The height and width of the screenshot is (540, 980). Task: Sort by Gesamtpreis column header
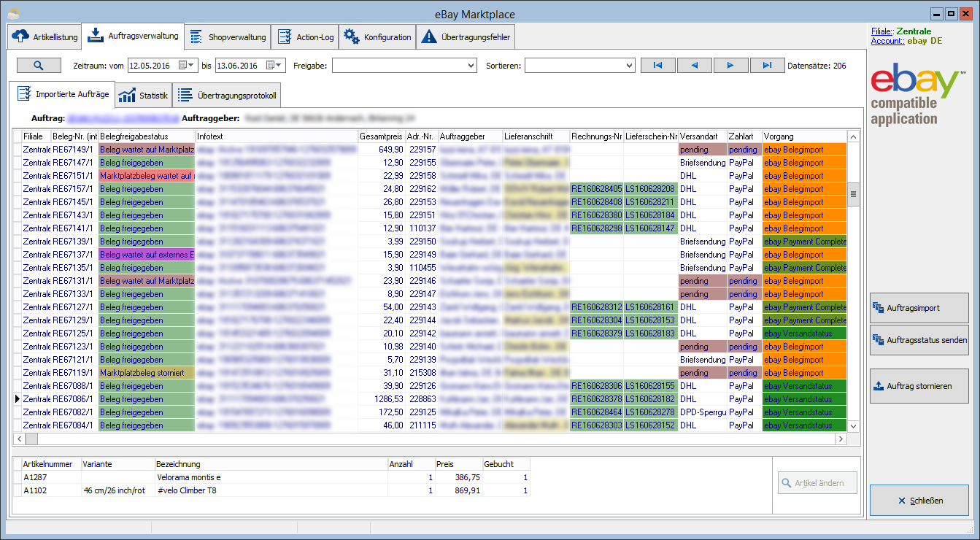point(381,136)
